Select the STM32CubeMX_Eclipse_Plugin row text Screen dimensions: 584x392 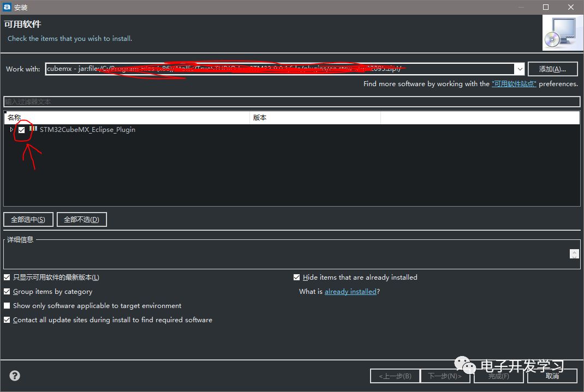point(87,130)
